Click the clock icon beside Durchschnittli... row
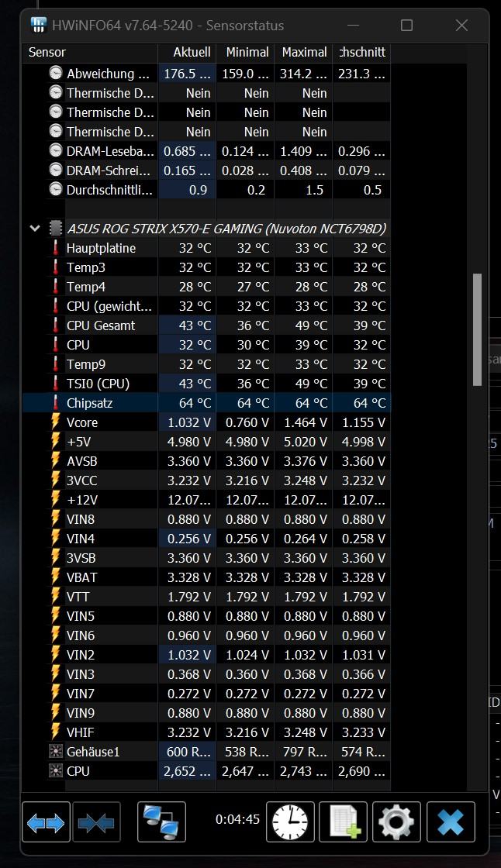Screen dimensions: 501x868 (x=55, y=189)
